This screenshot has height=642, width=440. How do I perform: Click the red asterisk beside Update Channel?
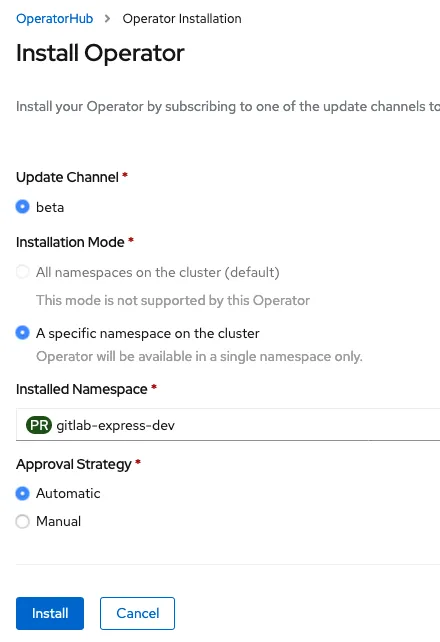pos(125,175)
